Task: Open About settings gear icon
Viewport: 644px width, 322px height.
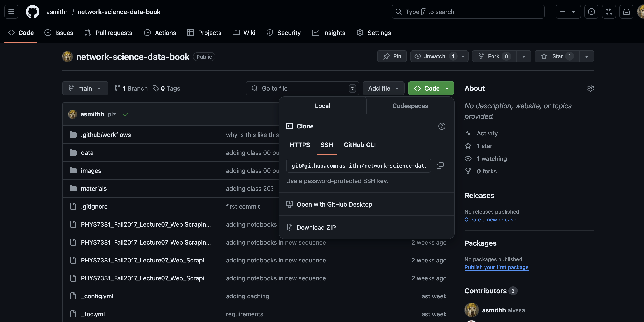Action: (x=590, y=88)
